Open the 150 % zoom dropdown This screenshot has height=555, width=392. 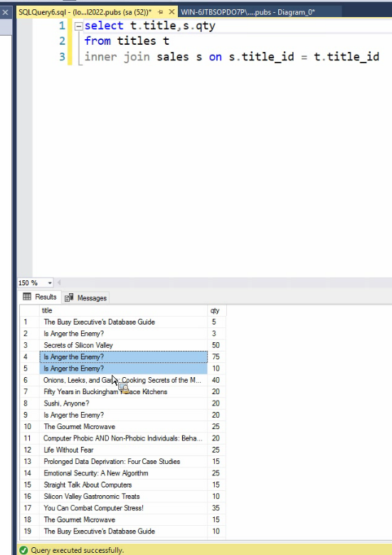pyautogui.click(x=50, y=282)
